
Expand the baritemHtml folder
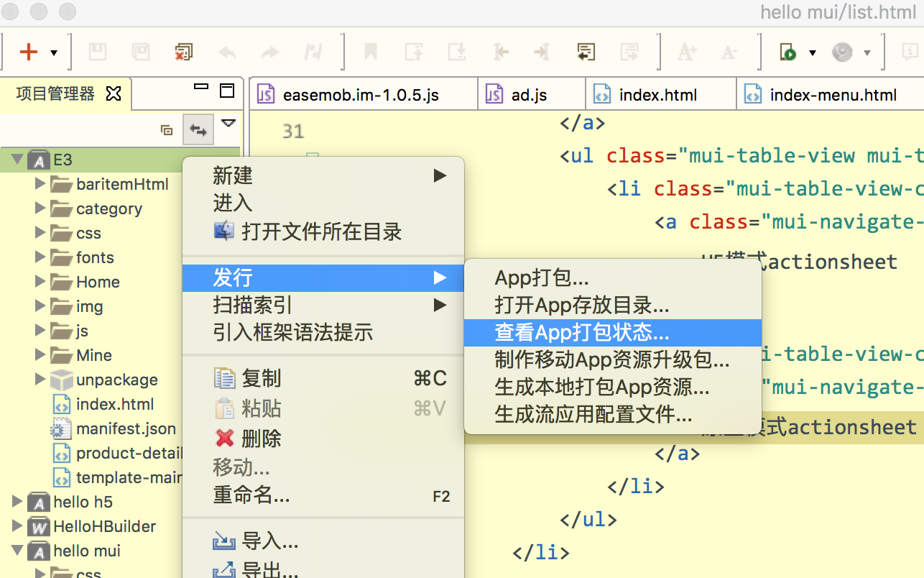coord(40,184)
